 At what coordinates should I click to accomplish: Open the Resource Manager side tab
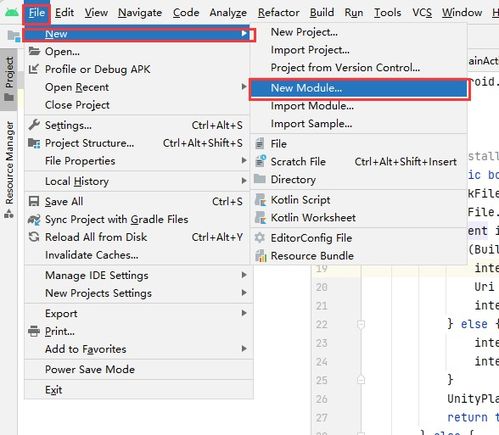click(9, 169)
